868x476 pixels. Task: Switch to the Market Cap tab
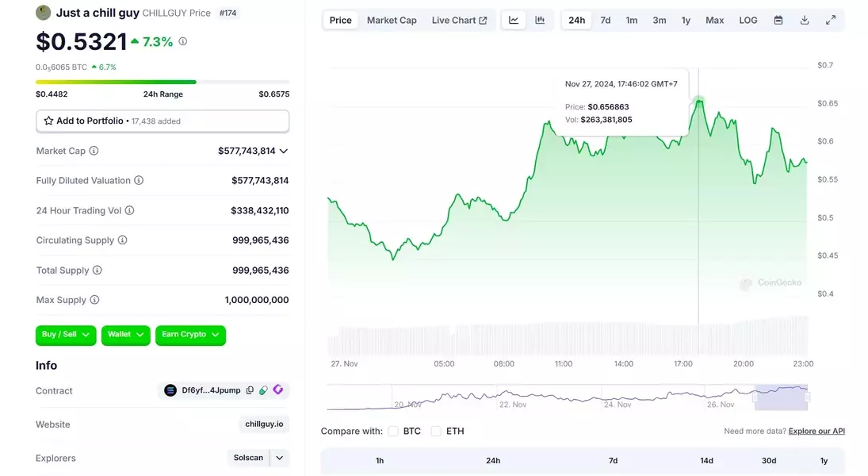click(x=392, y=20)
